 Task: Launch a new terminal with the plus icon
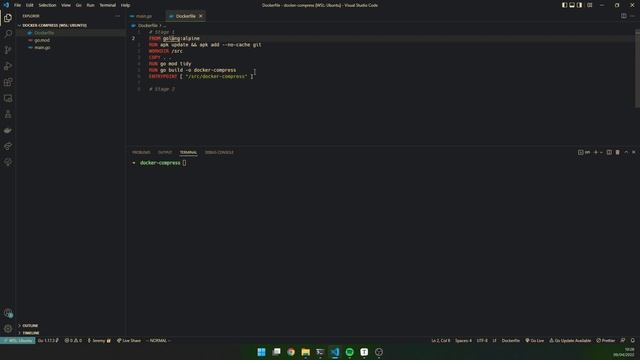click(x=596, y=152)
